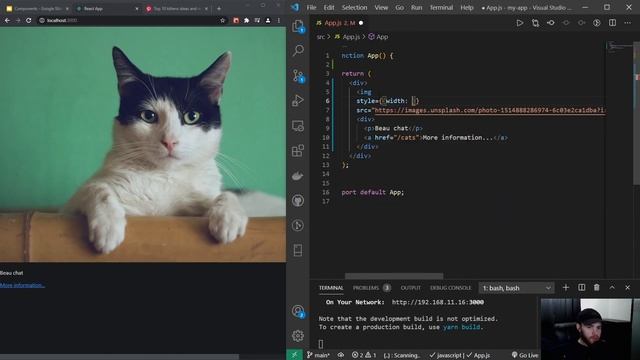
Task: Click the yarn build text in terminal
Action: click(461, 327)
